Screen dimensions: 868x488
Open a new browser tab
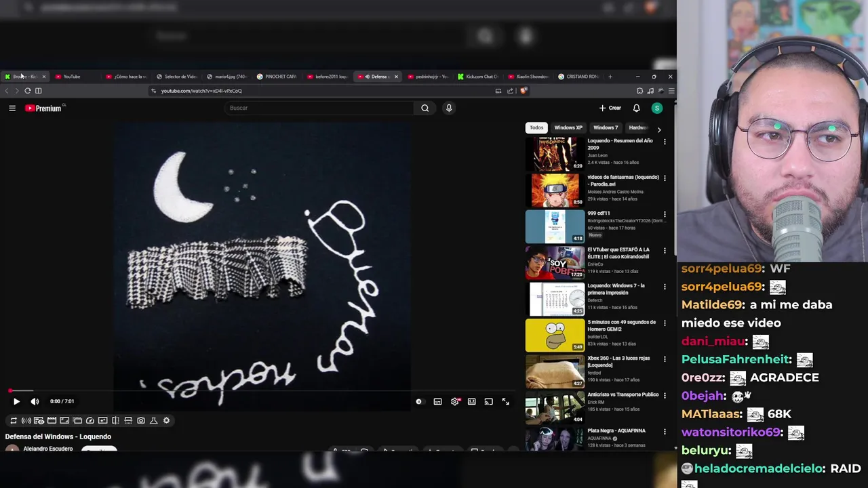pyautogui.click(x=610, y=77)
